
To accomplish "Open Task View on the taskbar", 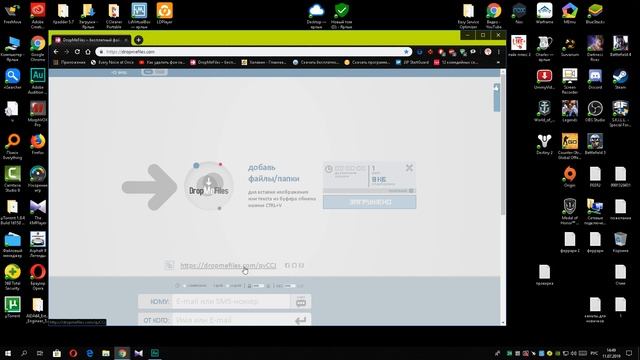I will tap(40, 353).
